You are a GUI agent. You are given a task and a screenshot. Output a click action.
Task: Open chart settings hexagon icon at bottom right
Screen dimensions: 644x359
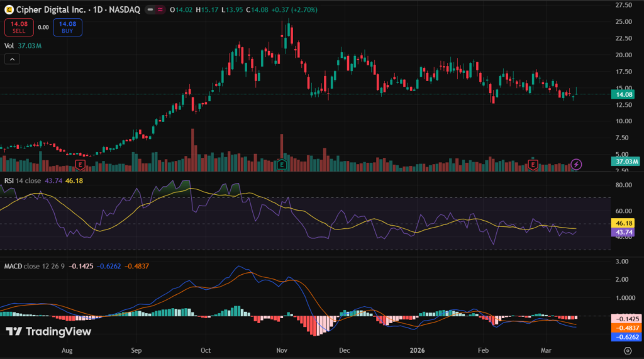pyautogui.click(x=628, y=350)
